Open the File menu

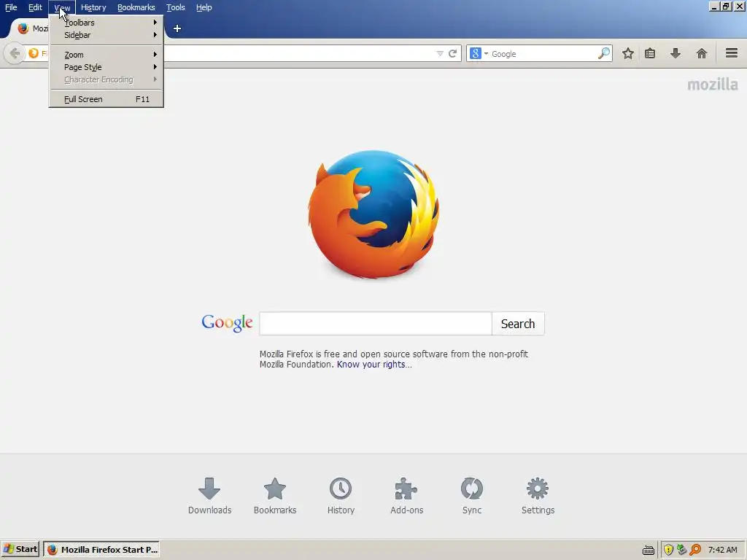click(x=11, y=7)
